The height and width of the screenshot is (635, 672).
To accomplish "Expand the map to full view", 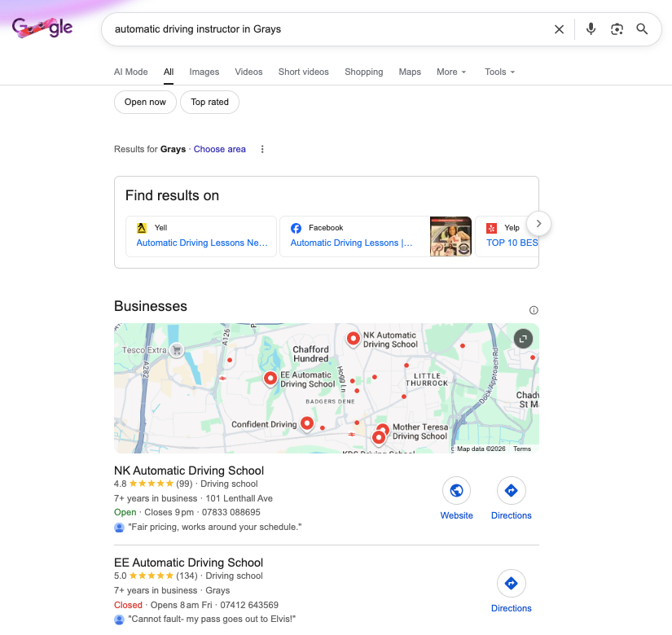I will click(x=523, y=339).
